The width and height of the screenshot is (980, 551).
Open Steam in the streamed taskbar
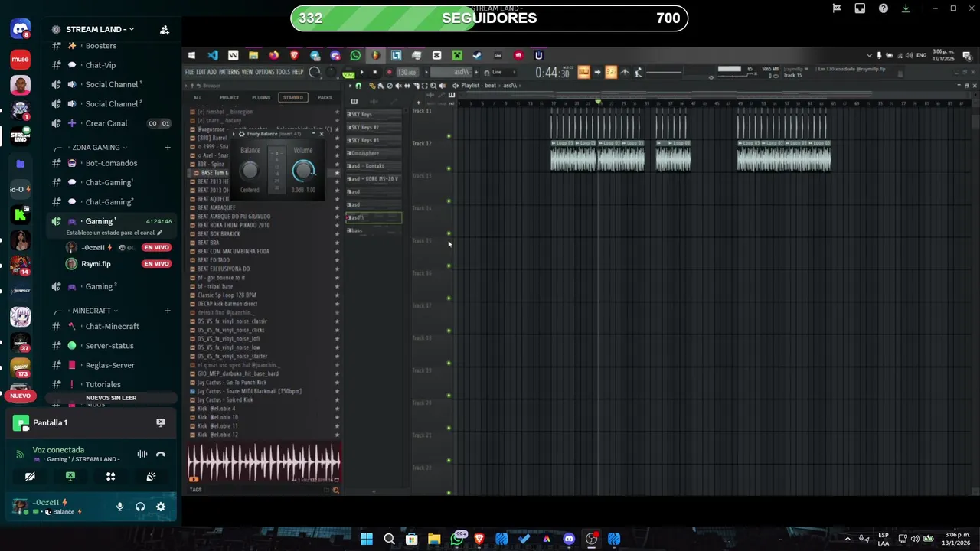pos(477,55)
